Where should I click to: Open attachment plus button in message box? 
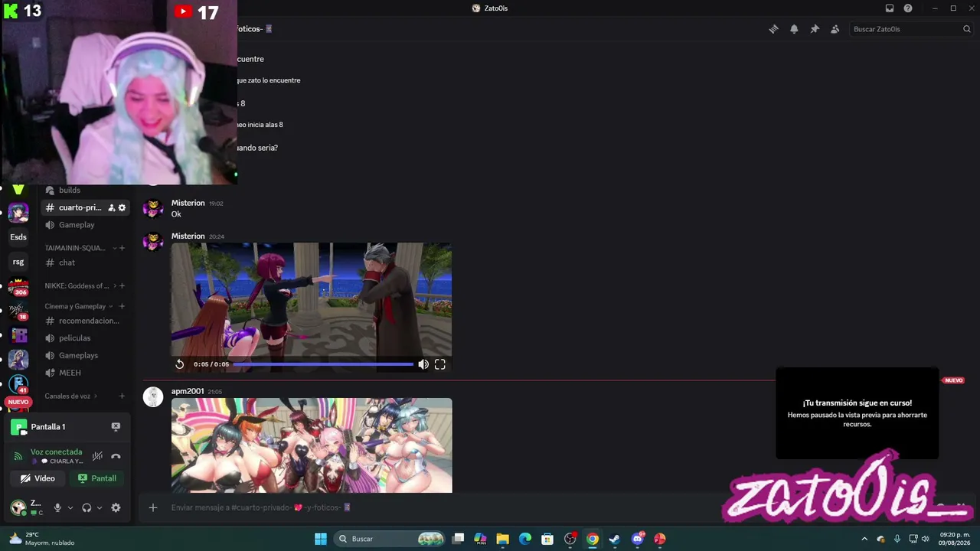pyautogui.click(x=153, y=507)
